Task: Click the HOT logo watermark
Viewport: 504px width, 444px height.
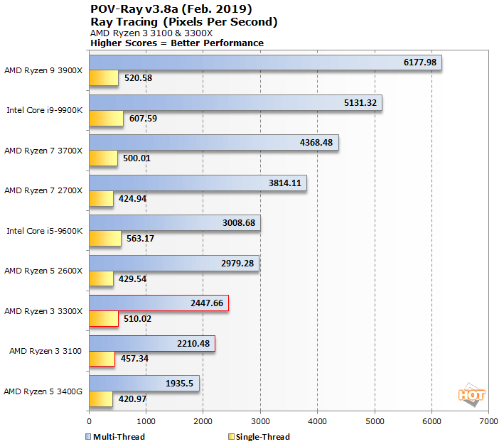Action: click(x=472, y=395)
